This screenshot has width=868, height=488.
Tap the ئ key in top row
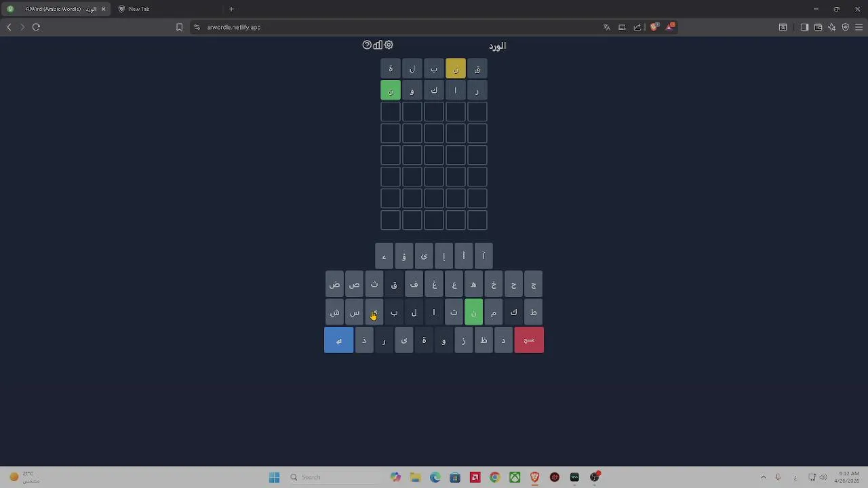424,256
